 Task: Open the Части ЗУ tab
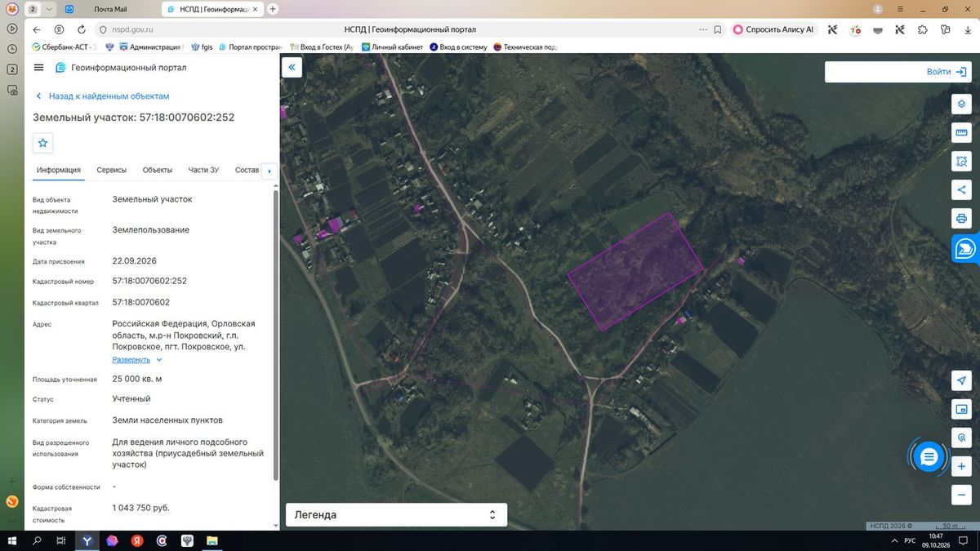203,170
